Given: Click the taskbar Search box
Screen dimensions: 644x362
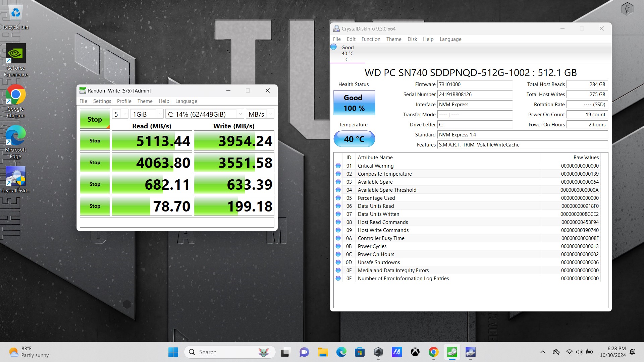Looking at the screenshot, I should (x=230, y=352).
